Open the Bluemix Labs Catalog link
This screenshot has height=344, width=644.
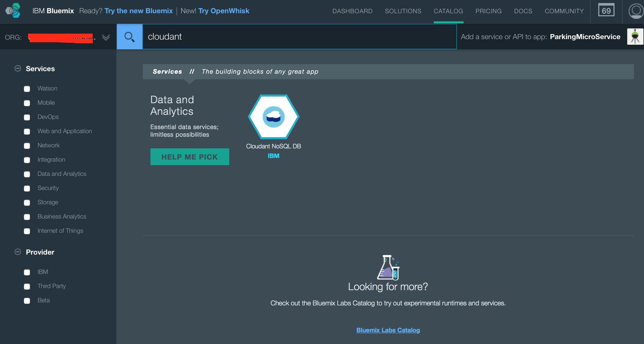[388, 330]
